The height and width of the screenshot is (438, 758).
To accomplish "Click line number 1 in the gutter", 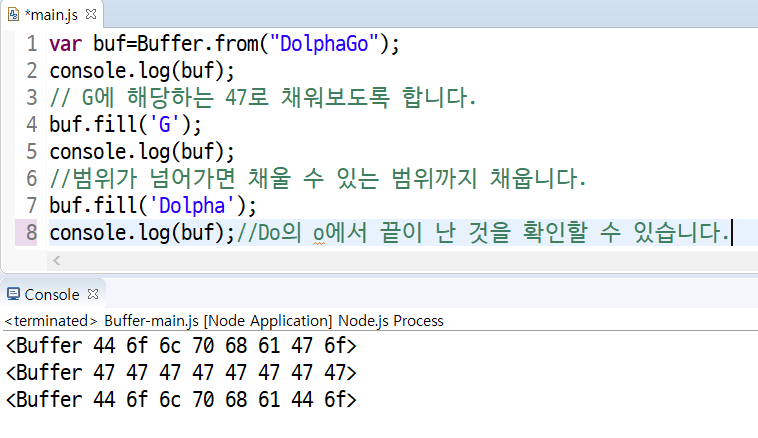I will point(32,44).
